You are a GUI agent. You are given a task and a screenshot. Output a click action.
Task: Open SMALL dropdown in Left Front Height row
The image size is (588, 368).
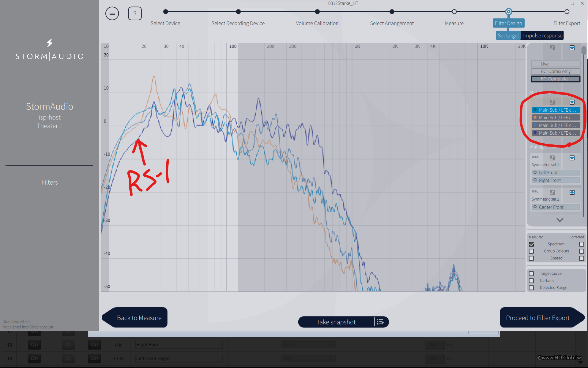point(308,358)
